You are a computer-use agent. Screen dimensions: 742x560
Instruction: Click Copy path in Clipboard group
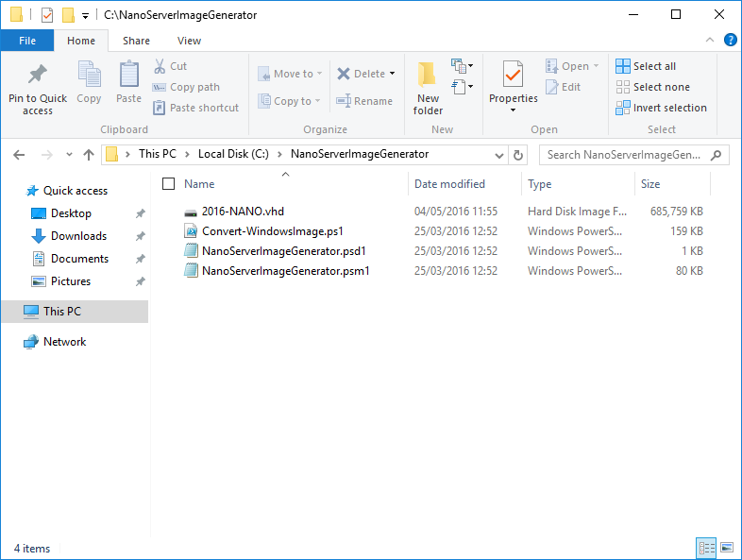(186, 87)
